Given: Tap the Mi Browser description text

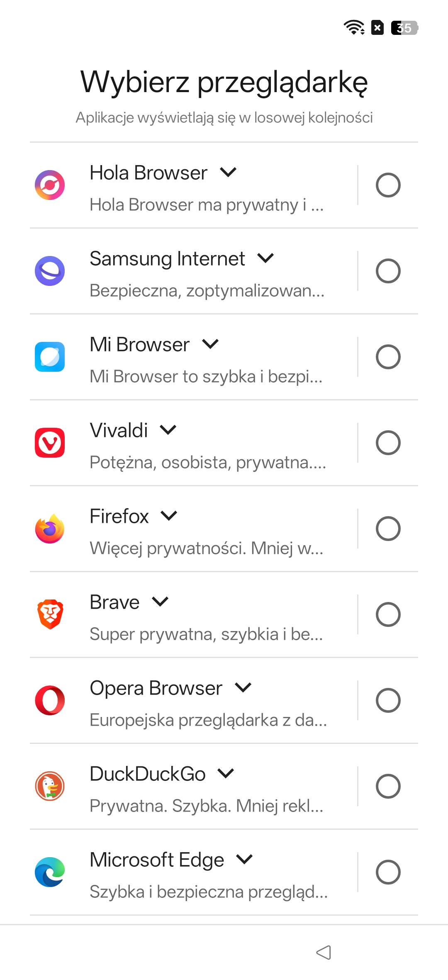Looking at the screenshot, I should coord(206,377).
